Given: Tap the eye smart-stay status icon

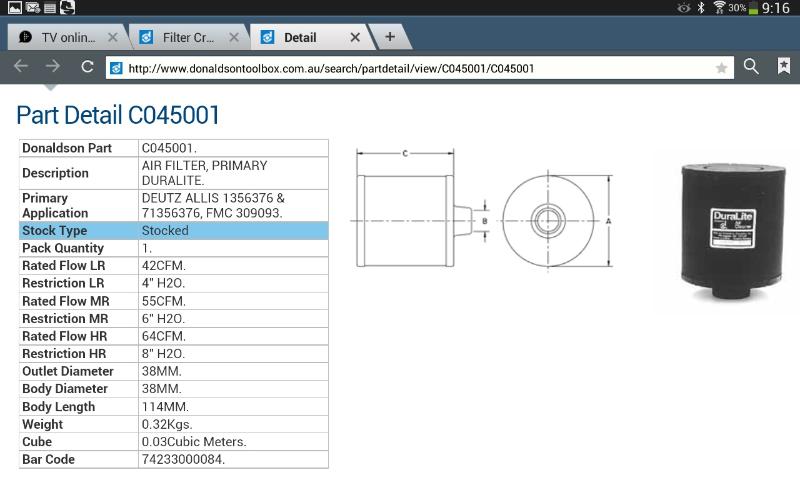Looking at the screenshot, I should [684, 8].
